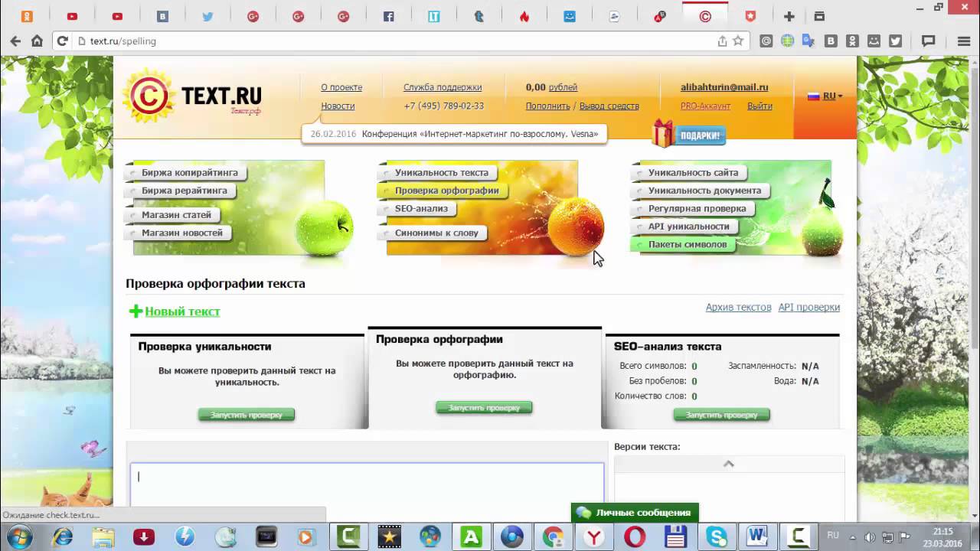The height and width of the screenshot is (551, 980).
Task: Click the volume icon in system tray
Action: [870, 537]
